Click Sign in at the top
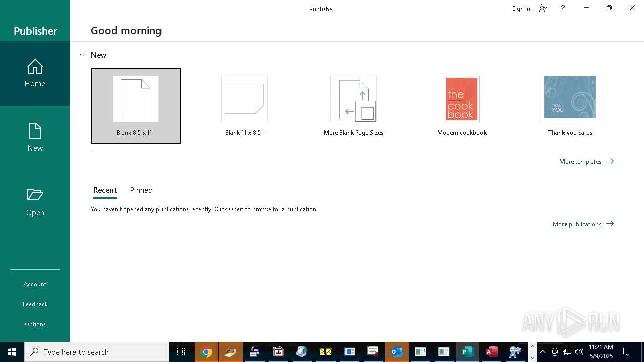The height and width of the screenshot is (362, 644). click(x=521, y=8)
